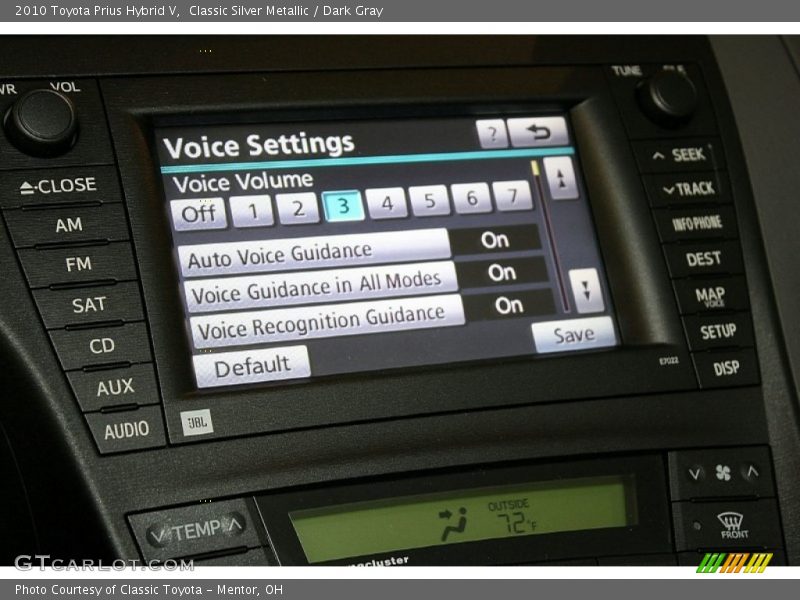800x600 pixels.
Task: Push the fan speed up arrow
Action: click(x=753, y=472)
